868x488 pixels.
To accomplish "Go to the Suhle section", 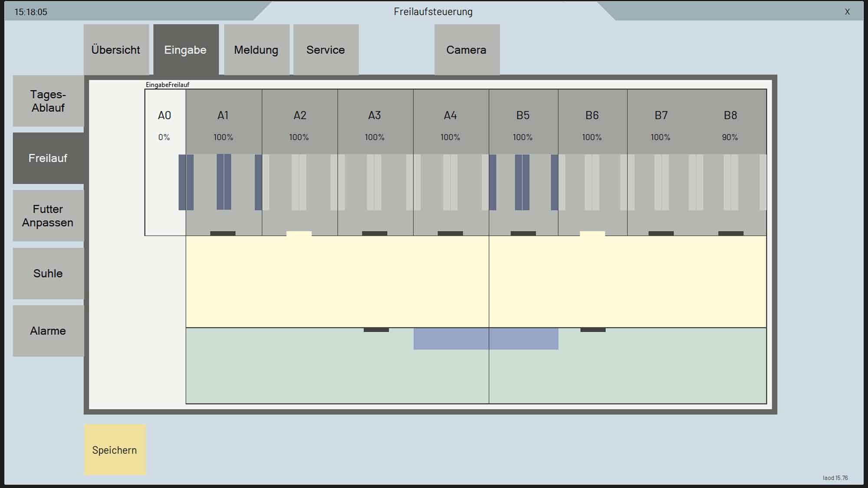I will point(48,273).
